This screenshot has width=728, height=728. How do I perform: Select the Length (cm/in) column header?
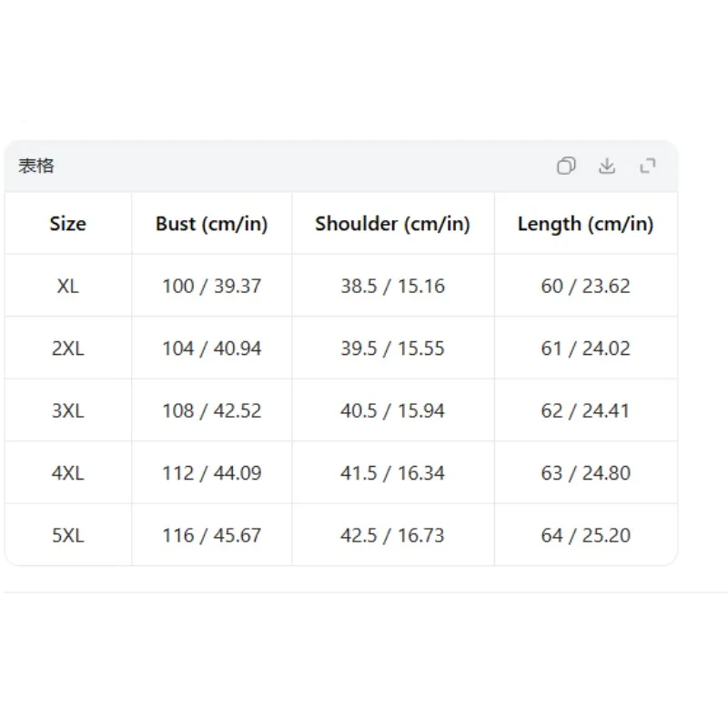pos(586,224)
